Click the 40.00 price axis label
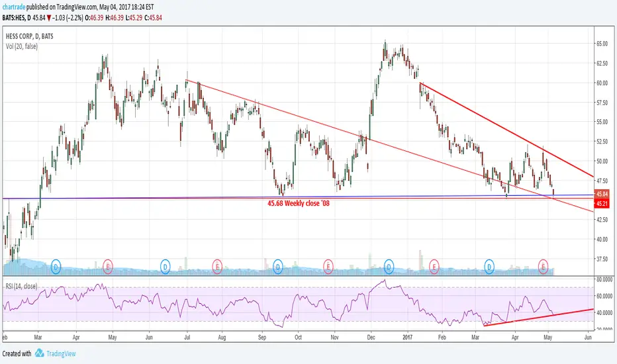Screen dimensions: 617x364 pos(602,240)
